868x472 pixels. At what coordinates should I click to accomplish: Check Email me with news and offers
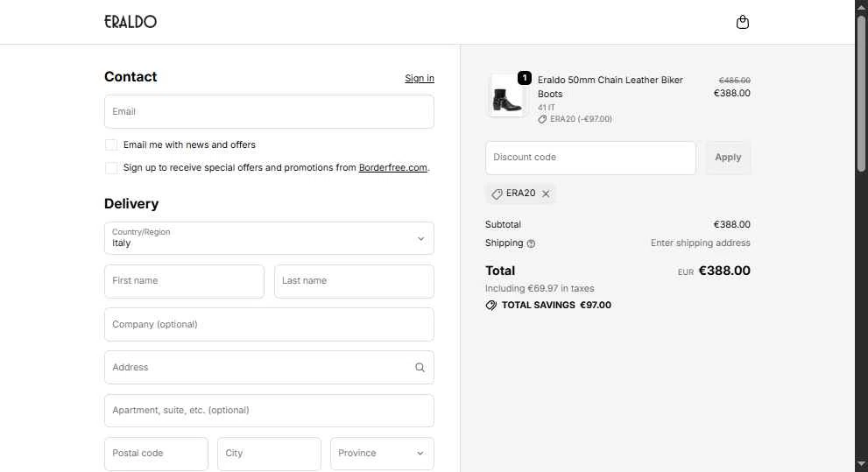click(111, 145)
